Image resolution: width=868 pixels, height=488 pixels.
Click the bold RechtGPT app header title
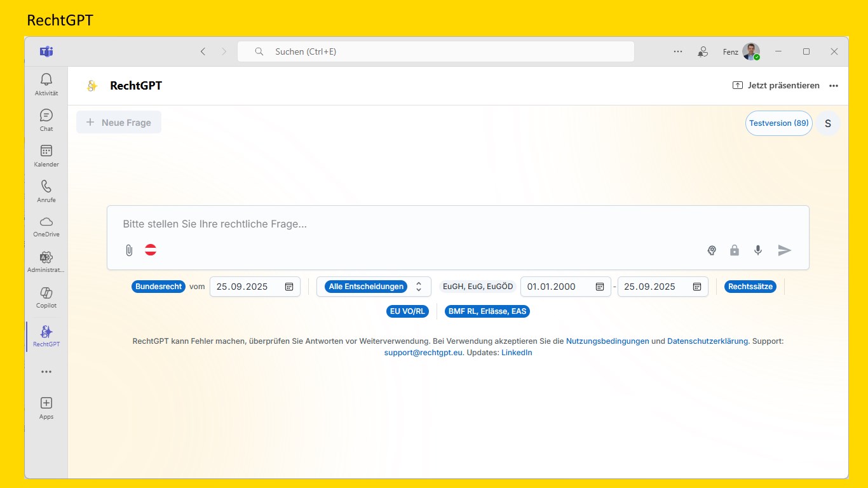[x=136, y=86]
